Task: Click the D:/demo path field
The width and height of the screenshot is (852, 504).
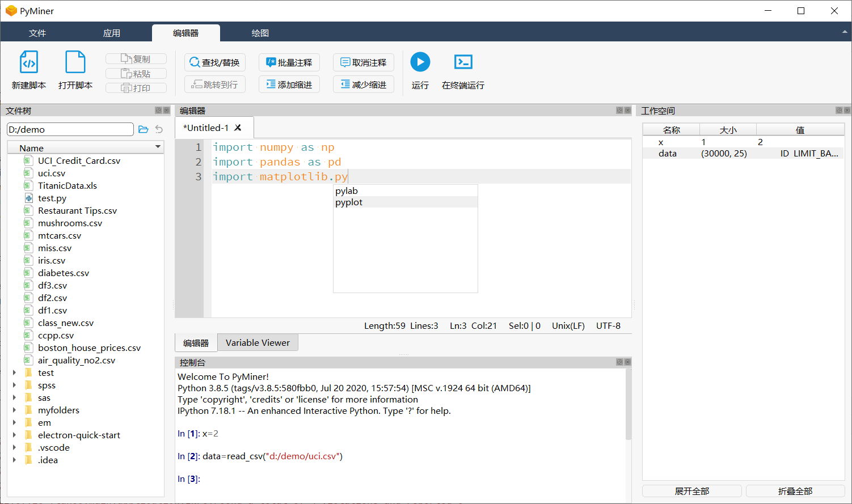Action: (x=70, y=129)
